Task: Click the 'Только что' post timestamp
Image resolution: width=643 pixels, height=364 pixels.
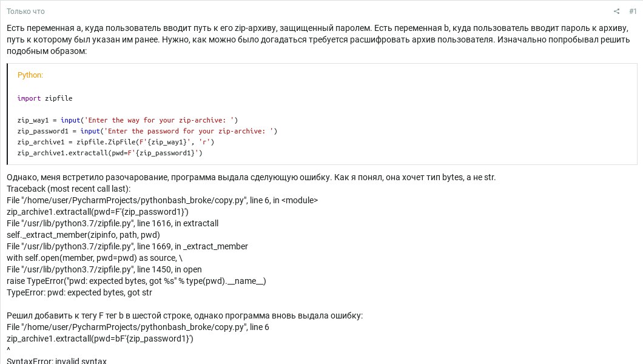Action: [25, 12]
